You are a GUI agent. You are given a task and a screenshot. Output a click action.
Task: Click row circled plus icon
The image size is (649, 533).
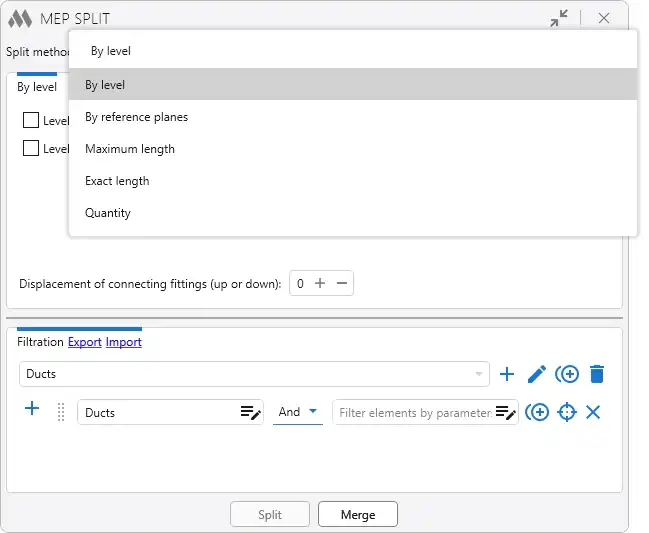[x=537, y=412]
